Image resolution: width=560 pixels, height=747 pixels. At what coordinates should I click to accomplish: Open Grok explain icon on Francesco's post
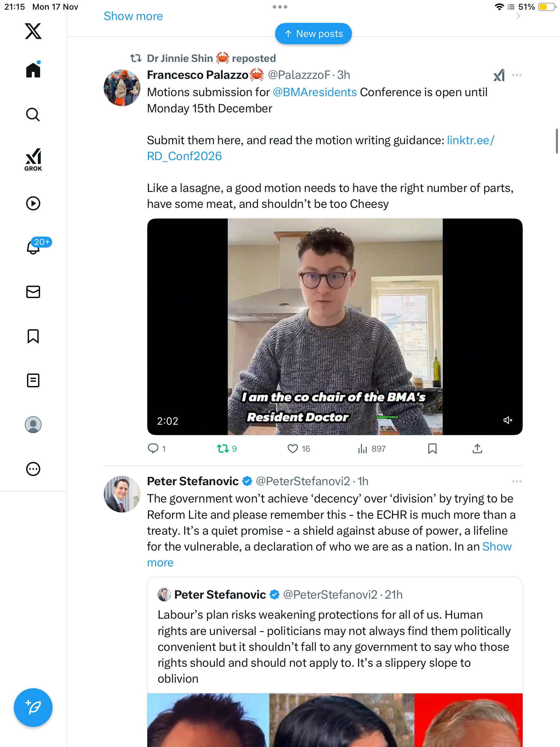pos(499,75)
